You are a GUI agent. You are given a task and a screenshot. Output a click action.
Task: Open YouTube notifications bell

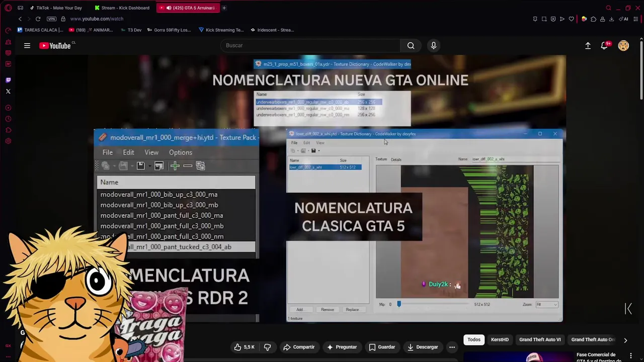605,46
